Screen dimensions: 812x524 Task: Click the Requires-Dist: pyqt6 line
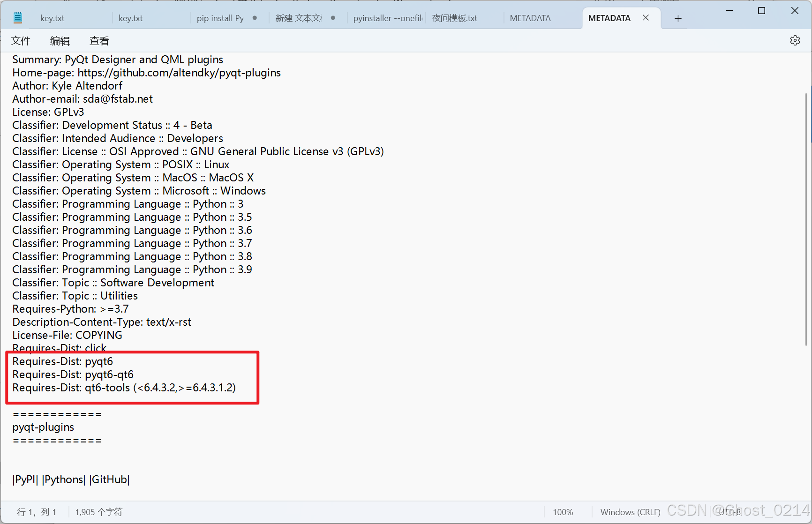pyautogui.click(x=62, y=361)
